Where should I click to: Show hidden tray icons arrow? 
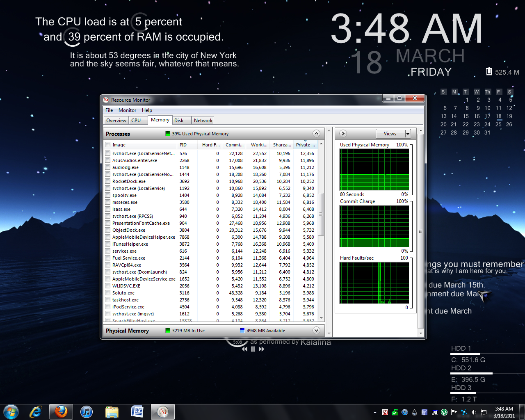(x=375, y=412)
